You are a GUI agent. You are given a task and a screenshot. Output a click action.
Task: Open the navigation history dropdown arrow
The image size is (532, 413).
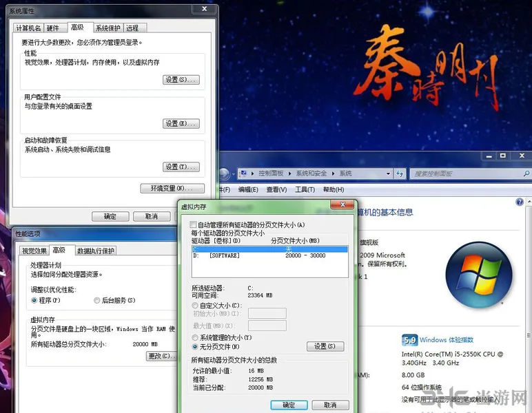tap(234, 174)
